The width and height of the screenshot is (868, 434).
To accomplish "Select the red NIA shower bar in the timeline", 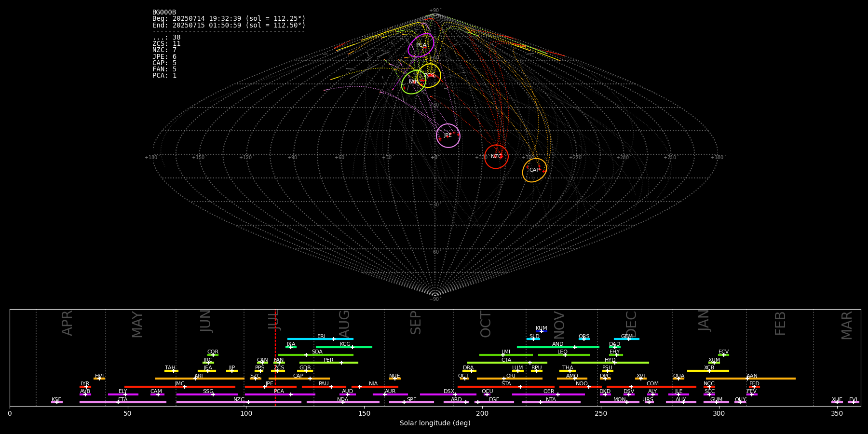I will (x=375, y=387).
